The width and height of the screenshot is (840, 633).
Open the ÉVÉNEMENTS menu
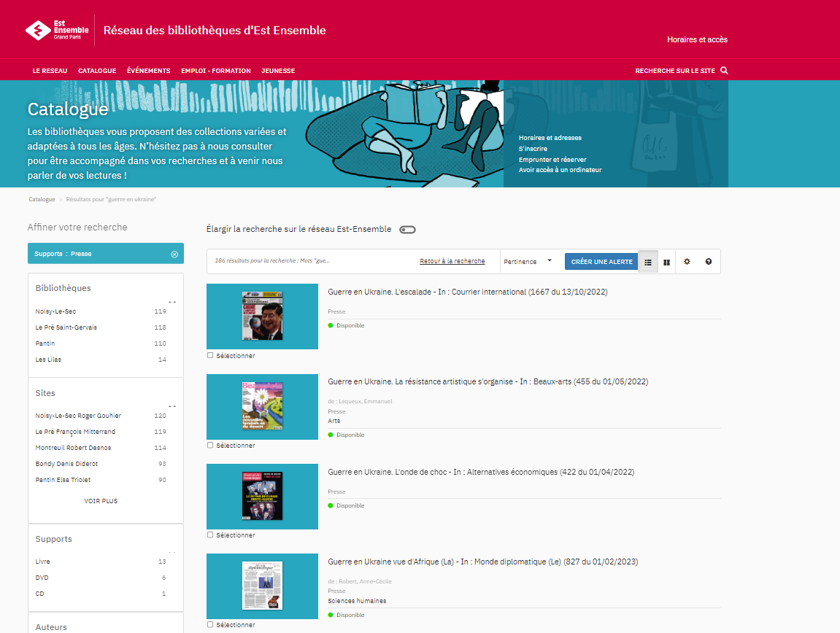point(148,71)
